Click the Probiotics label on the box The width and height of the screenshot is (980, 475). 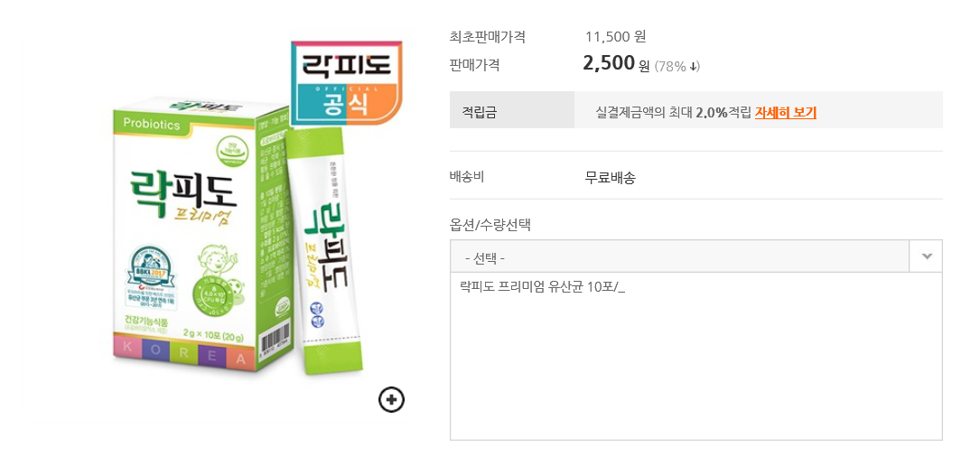[x=148, y=125]
